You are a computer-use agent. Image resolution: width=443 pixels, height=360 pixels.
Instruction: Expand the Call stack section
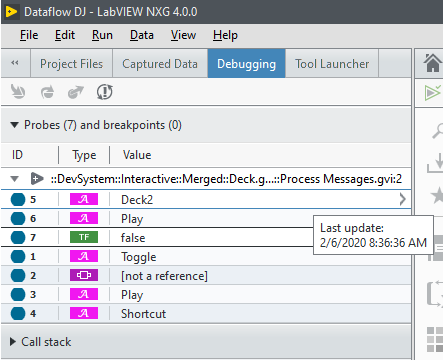(x=13, y=342)
